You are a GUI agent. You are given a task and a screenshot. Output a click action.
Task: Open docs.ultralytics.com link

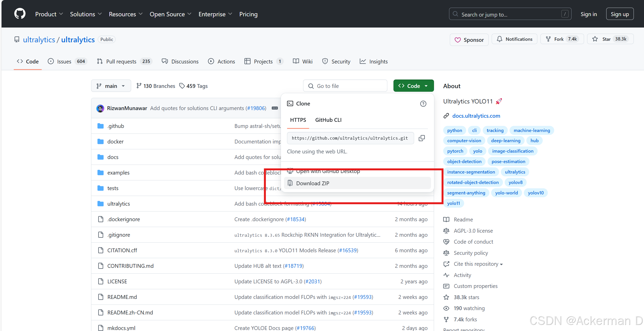[476, 116]
